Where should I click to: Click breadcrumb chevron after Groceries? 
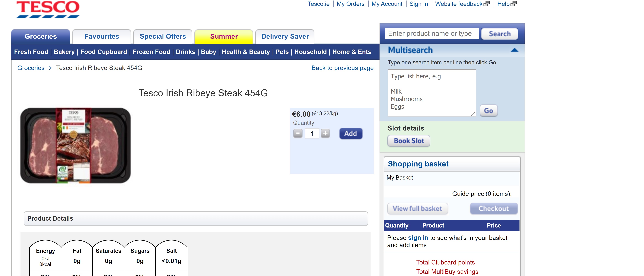click(50, 68)
